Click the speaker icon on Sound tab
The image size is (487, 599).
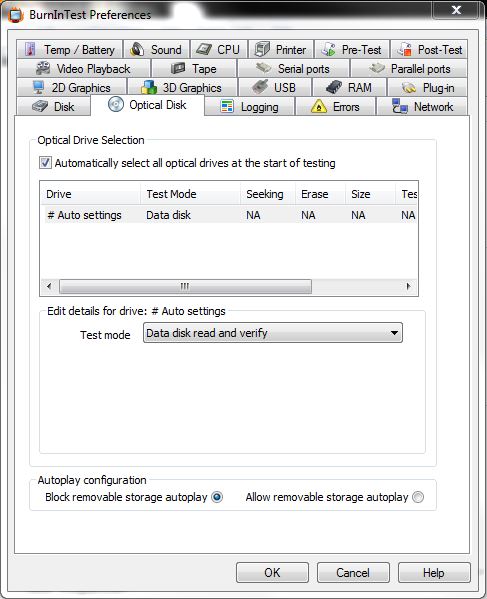(137, 49)
